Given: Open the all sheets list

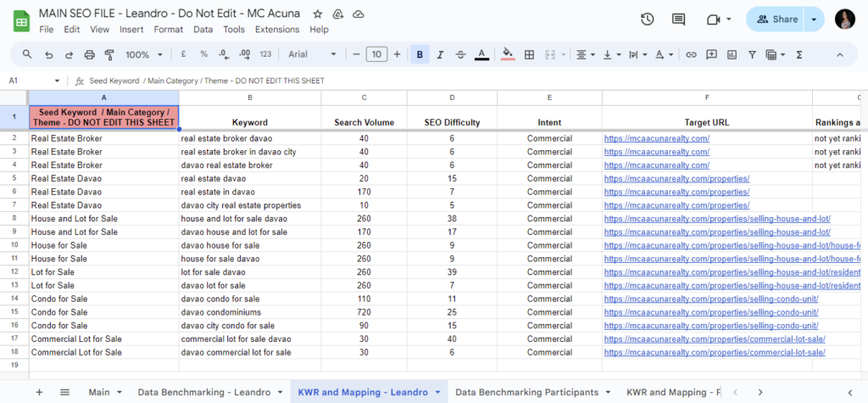Looking at the screenshot, I should click(x=64, y=392).
